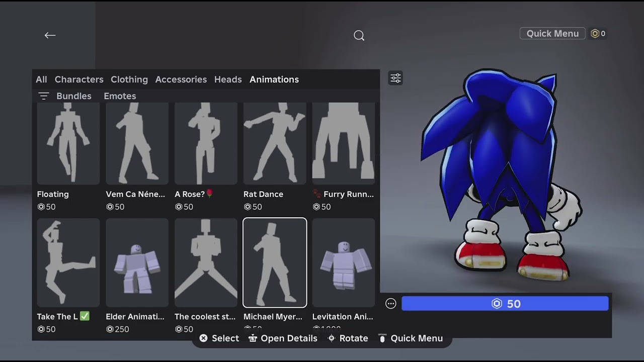Click the Select prompt in bottom bar
644x362 pixels.
pyautogui.click(x=219, y=338)
